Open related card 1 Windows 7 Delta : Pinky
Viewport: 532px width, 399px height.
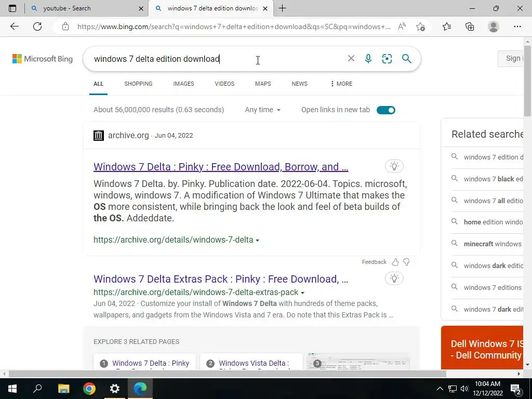[x=144, y=362]
